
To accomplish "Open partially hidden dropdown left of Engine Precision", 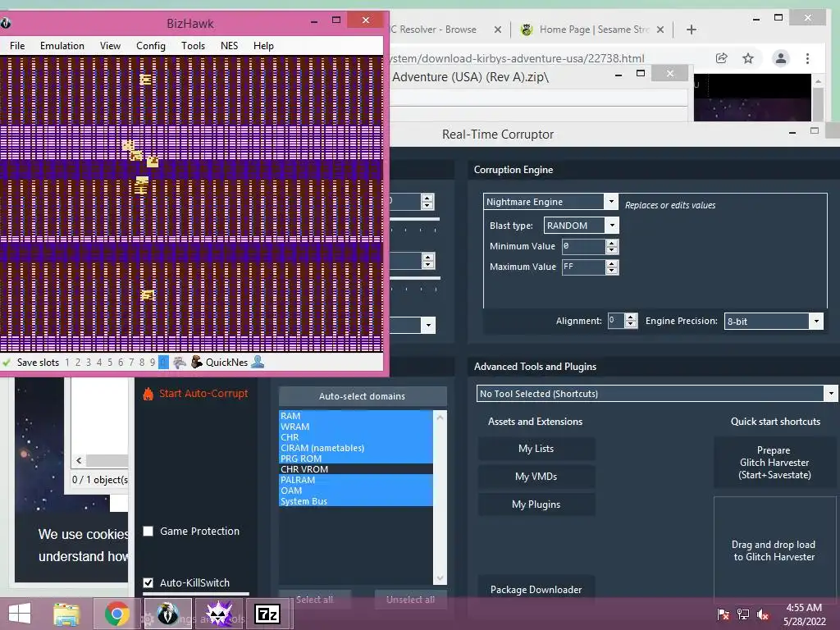I will (428, 325).
